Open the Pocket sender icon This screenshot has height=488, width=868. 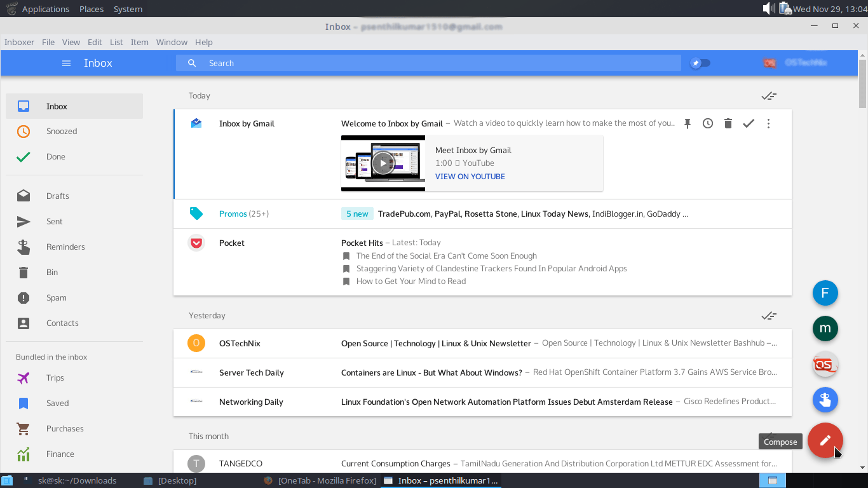coord(196,243)
